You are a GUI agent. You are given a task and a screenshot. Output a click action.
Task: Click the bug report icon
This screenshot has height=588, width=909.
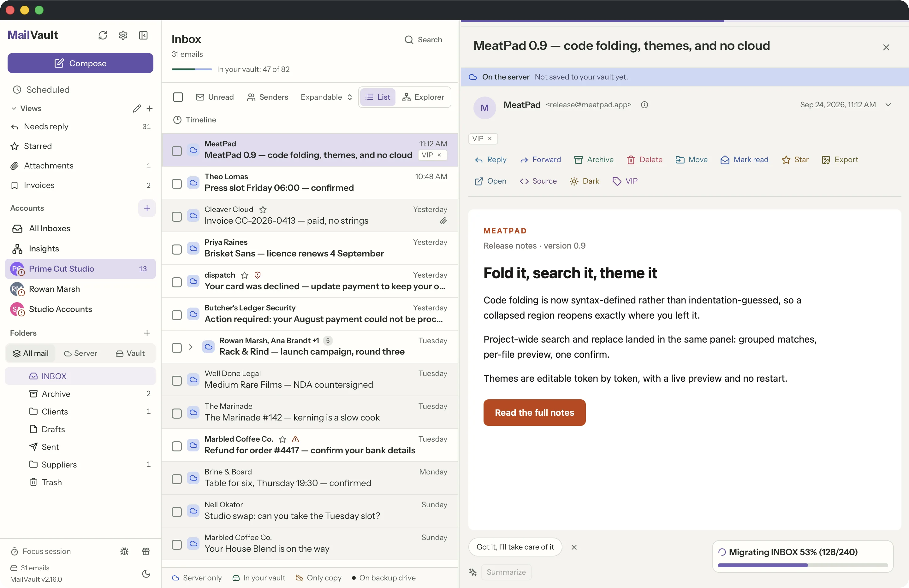pos(124,551)
